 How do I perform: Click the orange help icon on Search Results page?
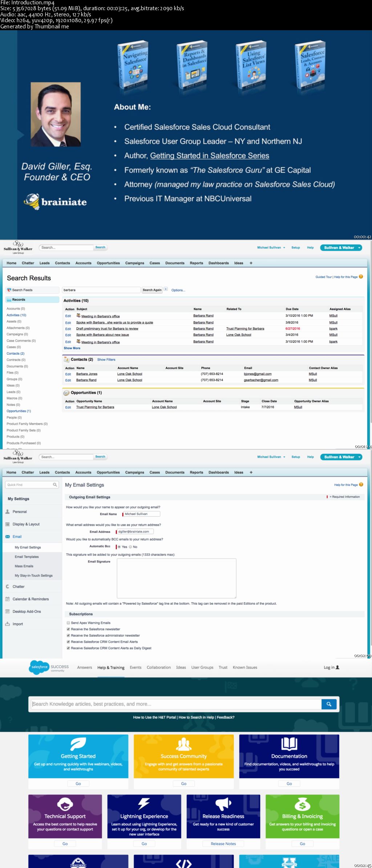coord(361,276)
